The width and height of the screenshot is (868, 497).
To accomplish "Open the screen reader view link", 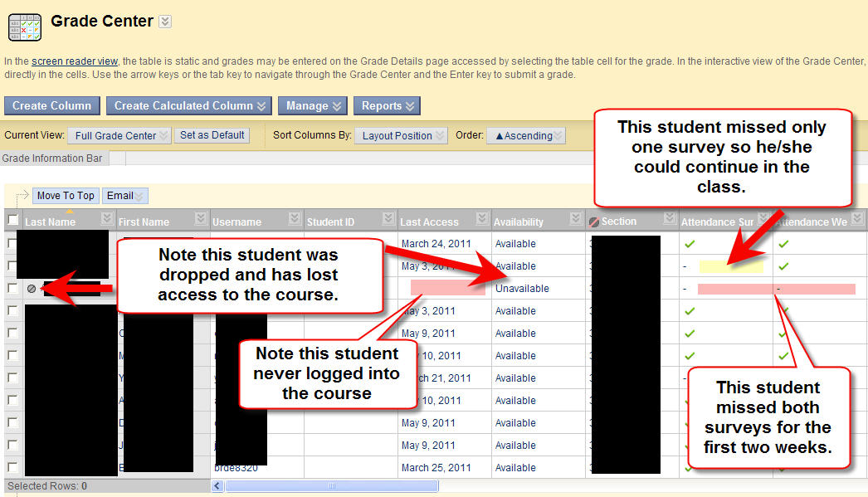I will tap(75, 61).
